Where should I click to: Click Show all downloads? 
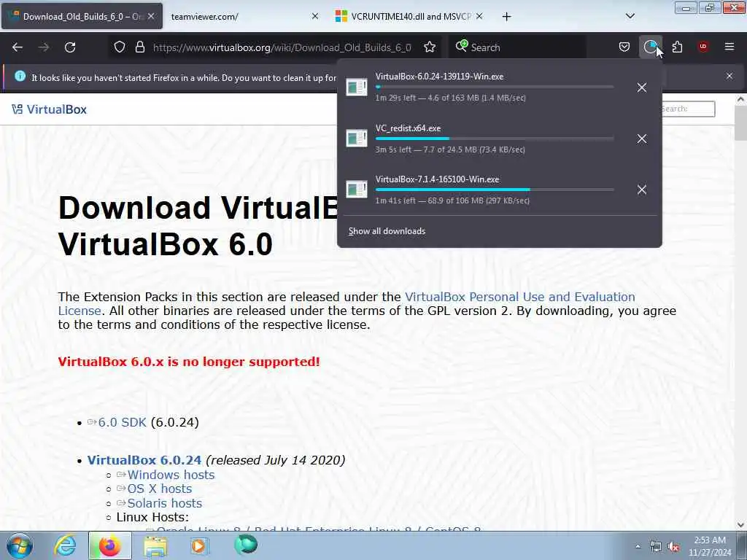[387, 231]
